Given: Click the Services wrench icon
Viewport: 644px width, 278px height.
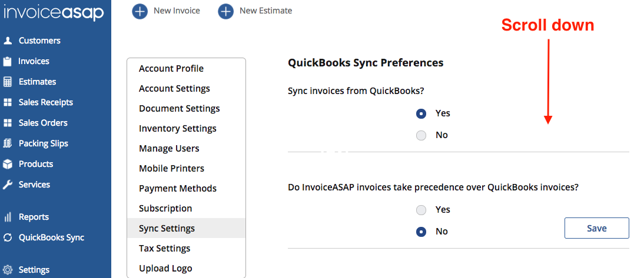Looking at the screenshot, I should pos(8,185).
